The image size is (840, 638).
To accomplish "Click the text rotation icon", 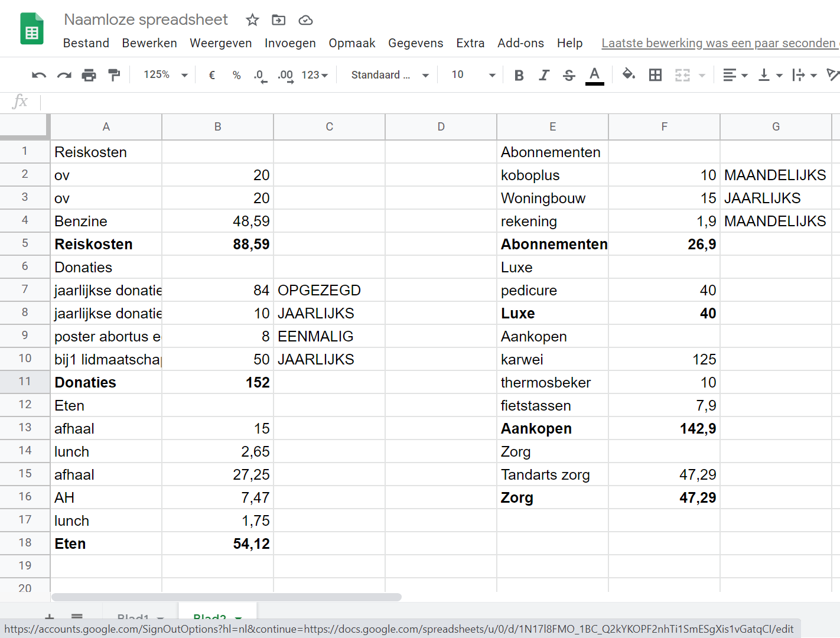I will pyautogui.click(x=833, y=75).
